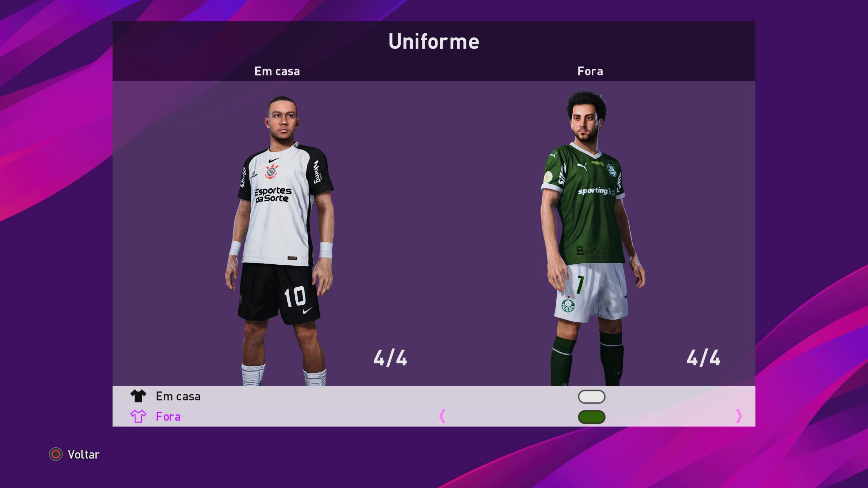Go to previous away kit with left arrow

(x=442, y=416)
